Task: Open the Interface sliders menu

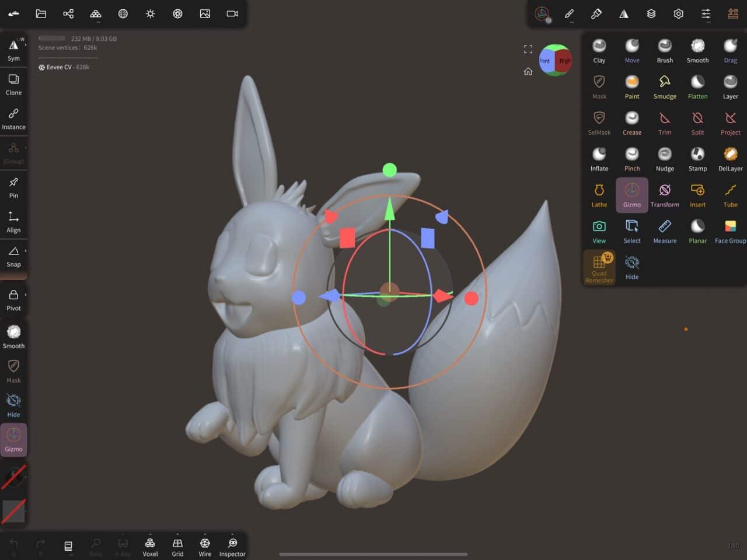Action: point(706,13)
